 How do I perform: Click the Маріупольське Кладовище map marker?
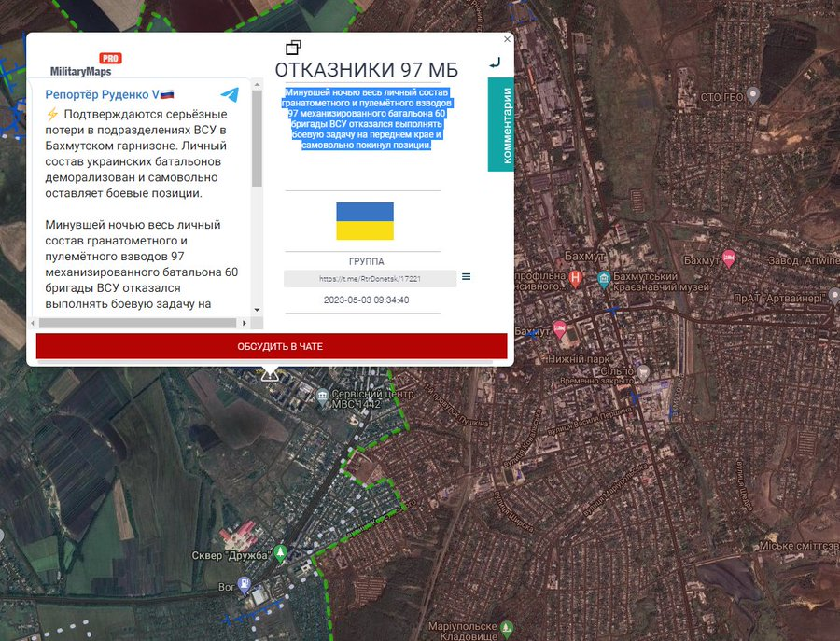pos(507,628)
